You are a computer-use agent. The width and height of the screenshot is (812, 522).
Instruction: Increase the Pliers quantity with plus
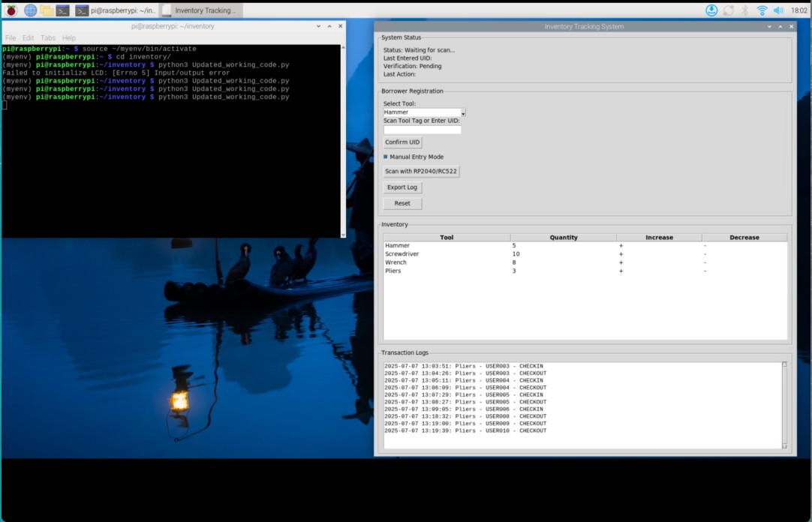pyautogui.click(x=621, y=271)
